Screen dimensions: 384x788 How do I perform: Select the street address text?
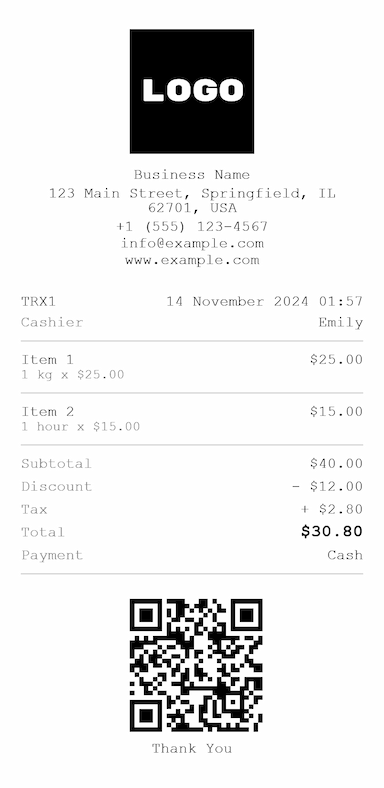(192, 201)
